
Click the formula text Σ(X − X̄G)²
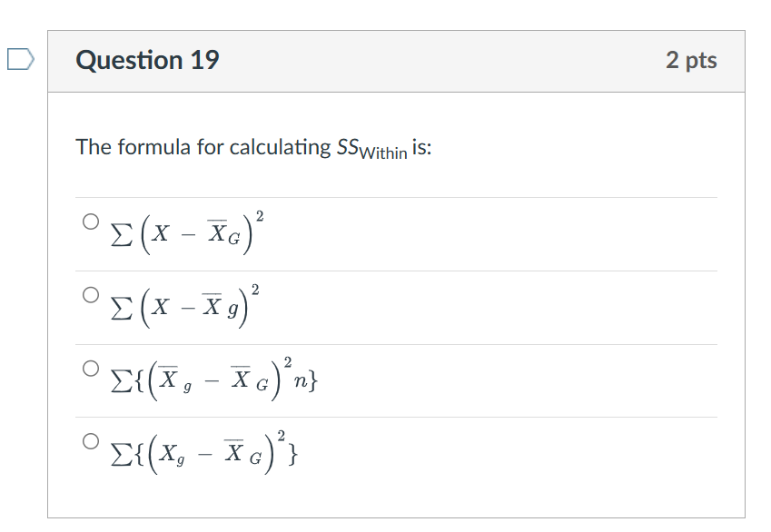point(185,234)
